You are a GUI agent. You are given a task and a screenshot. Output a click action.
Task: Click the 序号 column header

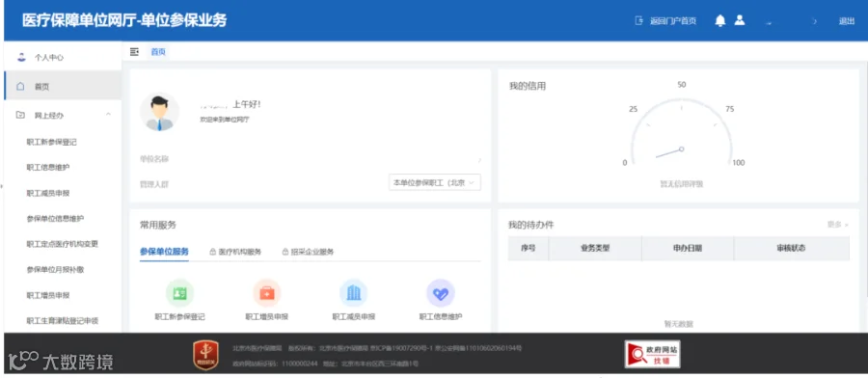point(529,249)
